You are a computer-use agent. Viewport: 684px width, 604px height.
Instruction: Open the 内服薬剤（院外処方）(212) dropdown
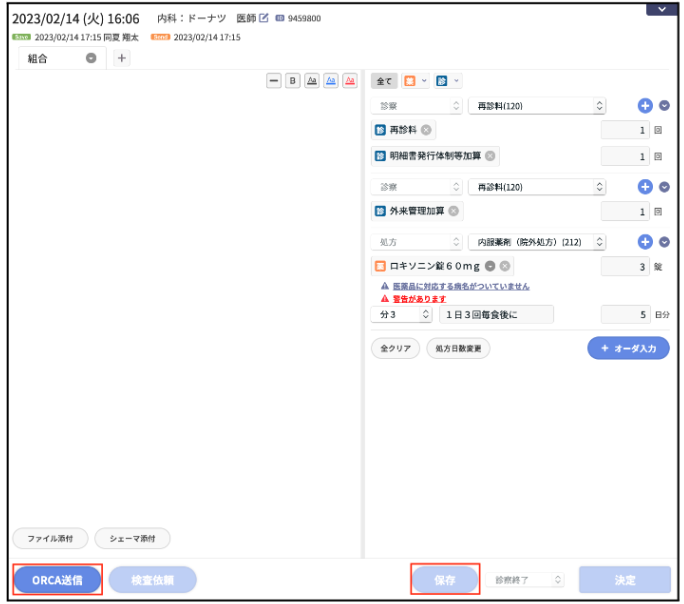tap(537, 242)
